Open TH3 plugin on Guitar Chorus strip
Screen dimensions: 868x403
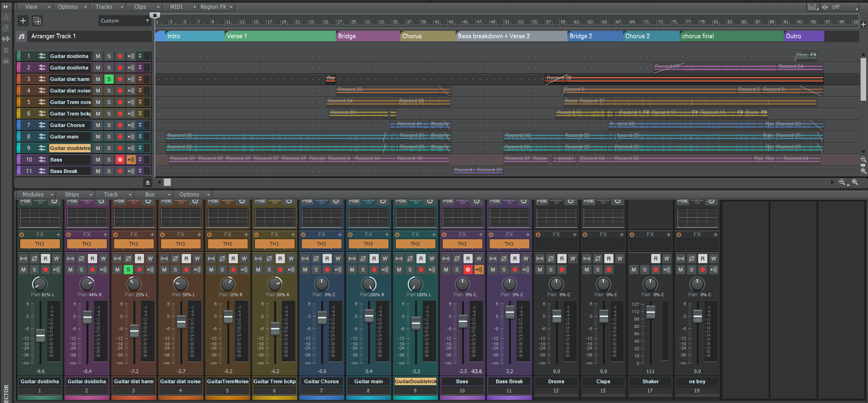pos(321,244)
